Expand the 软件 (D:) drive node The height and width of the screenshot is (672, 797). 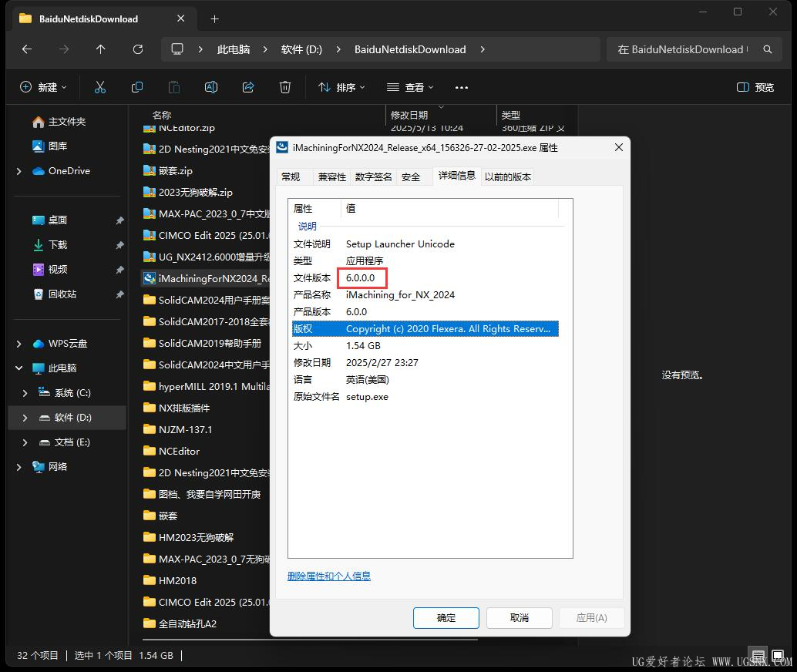tap(25, 418)
